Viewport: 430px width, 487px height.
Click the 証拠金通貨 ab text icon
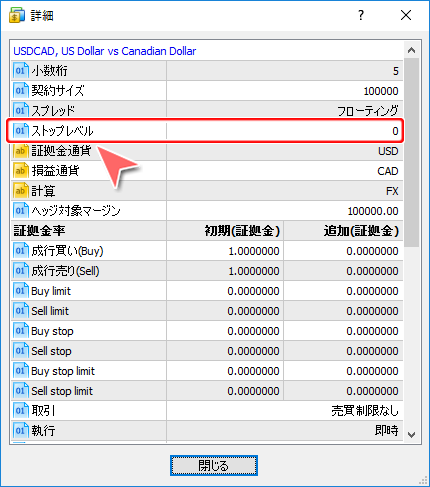[x=21, y=151]
